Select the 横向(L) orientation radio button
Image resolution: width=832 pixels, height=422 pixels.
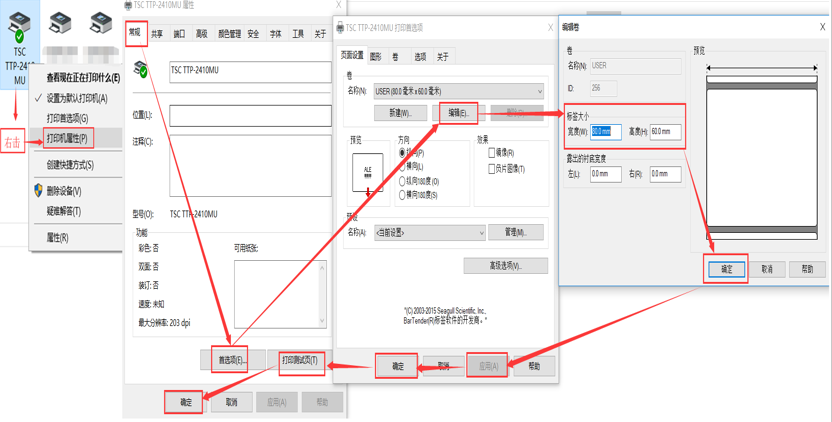coord(403,167)
